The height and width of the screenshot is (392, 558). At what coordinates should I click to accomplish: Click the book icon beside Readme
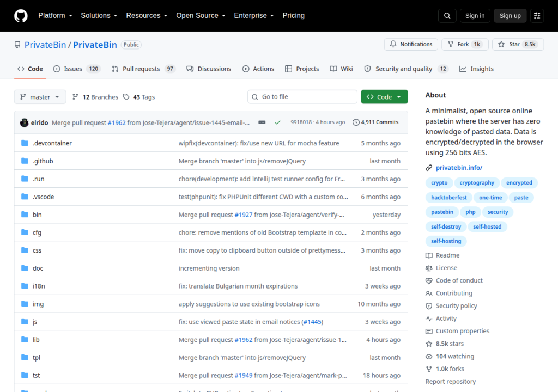click(x=429, y=255)
